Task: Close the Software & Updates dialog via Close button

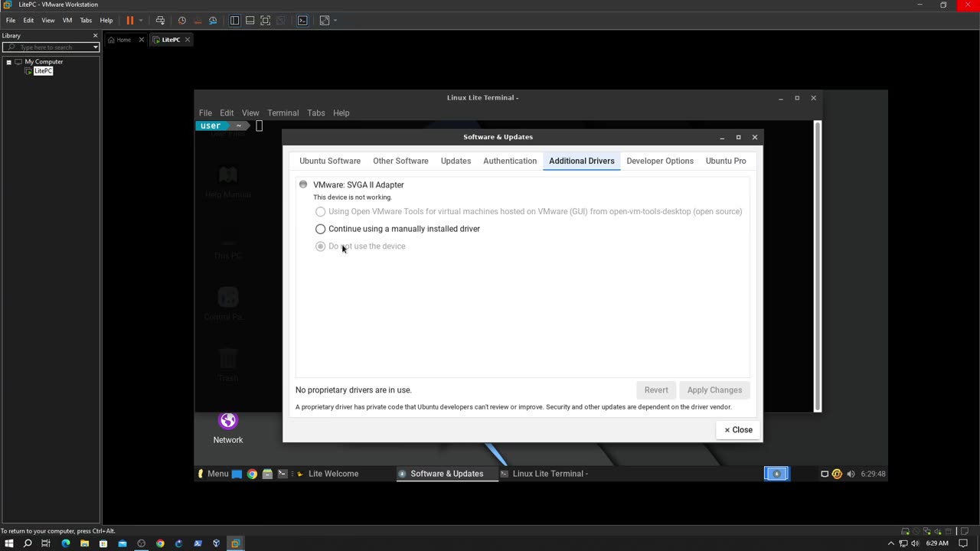Action: click(738, 430)
